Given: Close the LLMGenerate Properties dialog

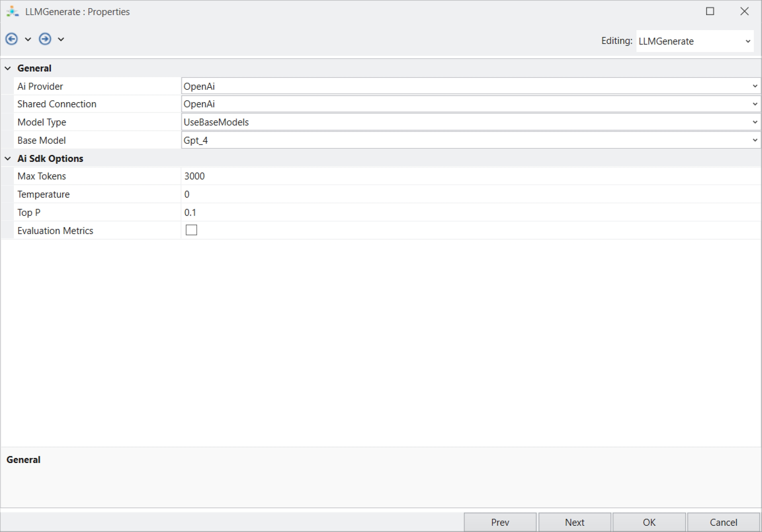Looking at the screenshot, I should click(744, 11).
